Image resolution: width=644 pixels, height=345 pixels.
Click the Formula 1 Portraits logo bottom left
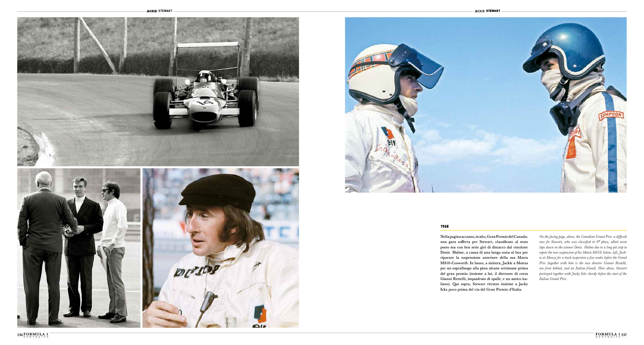click(36, 335)
